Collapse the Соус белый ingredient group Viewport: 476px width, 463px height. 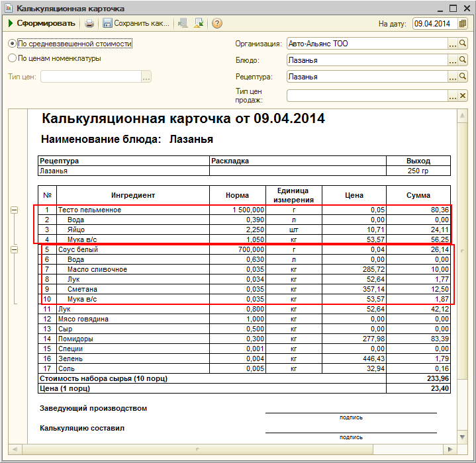(x=14, y=249)
